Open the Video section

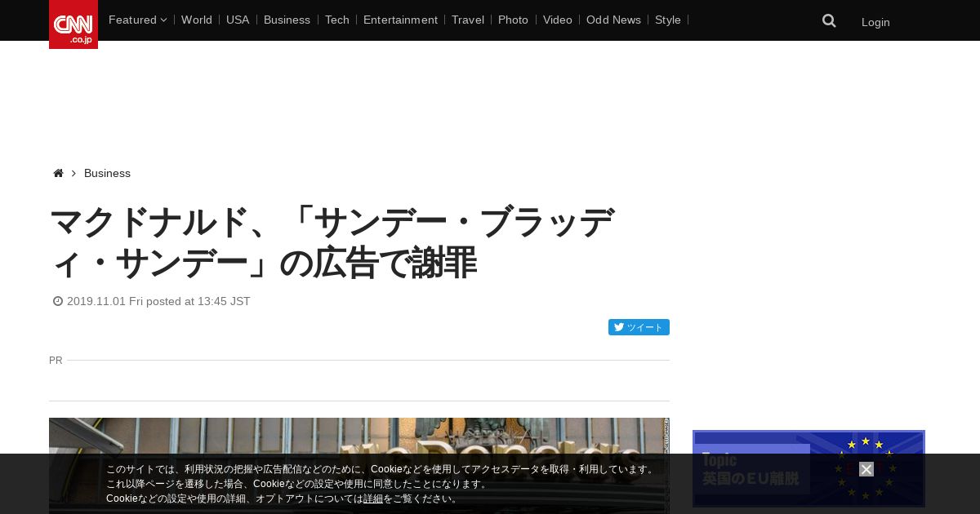(x=558, y=20)
